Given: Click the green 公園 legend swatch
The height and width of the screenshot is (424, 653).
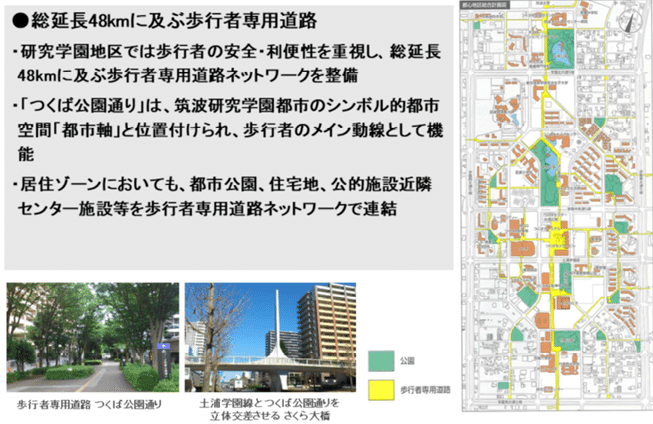Looking at the screenshot, I should tap(381, 361).
